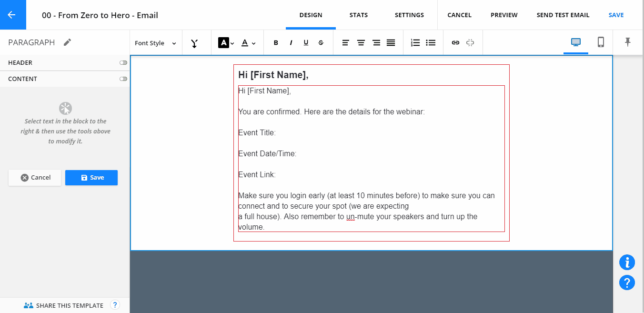The image size is (644, 313).
Task: Toggle underline formatting
Action: pos(306,43)
